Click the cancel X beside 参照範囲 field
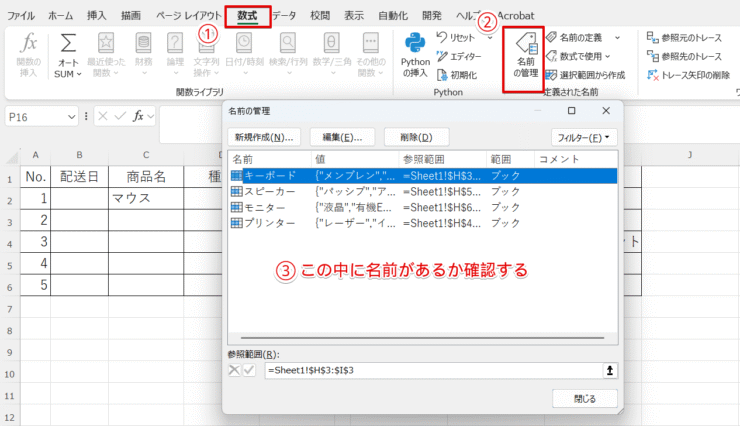 [x=234, y=370]
